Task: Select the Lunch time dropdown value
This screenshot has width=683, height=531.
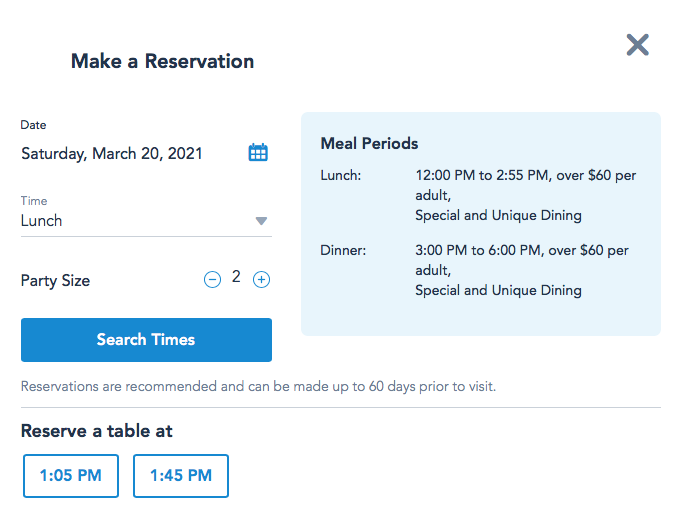Action: click(42, 221)
